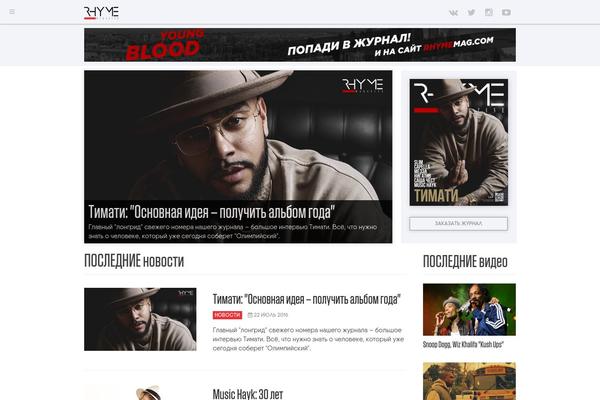Open the YouTube social icon
Screen dimensions: 600x400
point(506,13)
